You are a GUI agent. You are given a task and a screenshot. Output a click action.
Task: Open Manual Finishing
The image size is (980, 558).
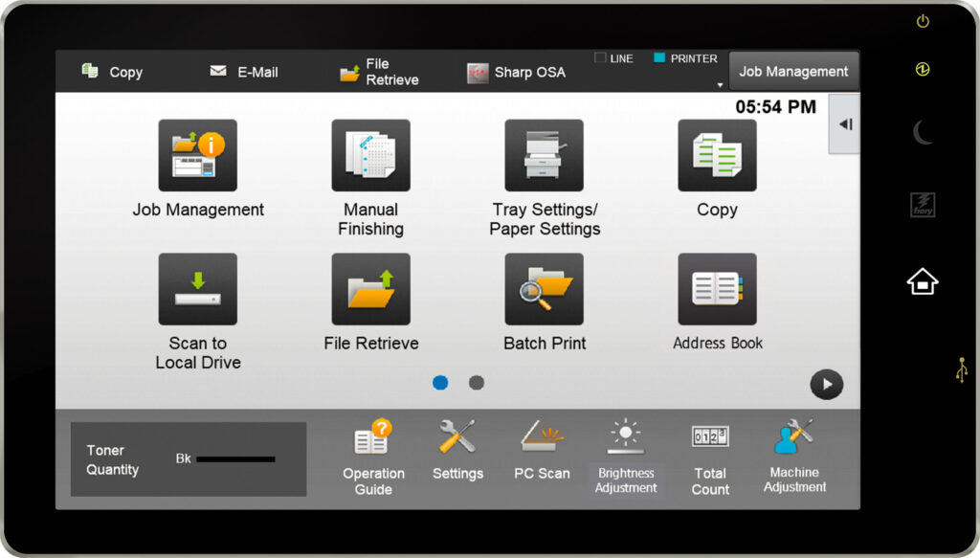(370, 155)
